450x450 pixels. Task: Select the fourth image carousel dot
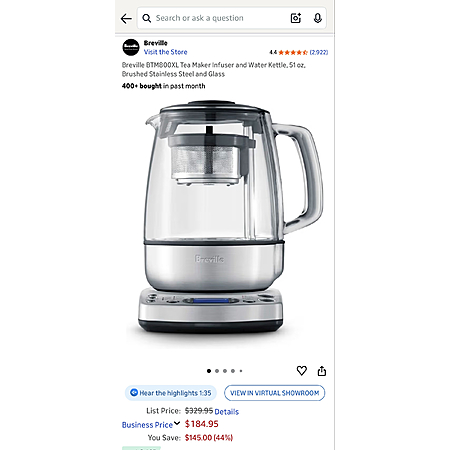tap(233, 371)
